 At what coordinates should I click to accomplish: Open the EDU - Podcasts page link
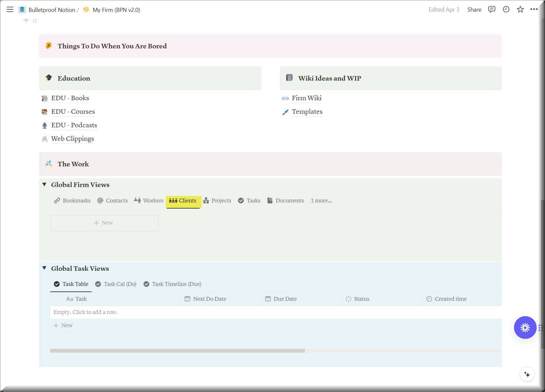[74, 125]
